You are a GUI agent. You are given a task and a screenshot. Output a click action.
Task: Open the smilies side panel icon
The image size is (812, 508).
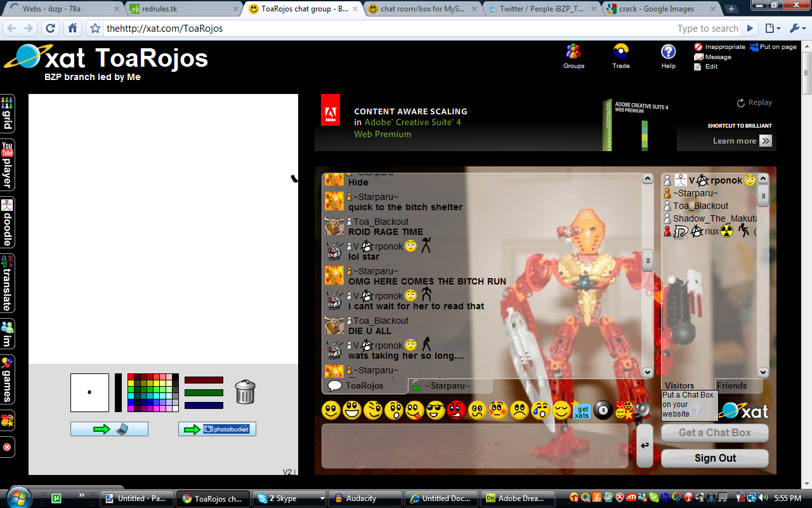pyautogui.click(x=8, y=420)
